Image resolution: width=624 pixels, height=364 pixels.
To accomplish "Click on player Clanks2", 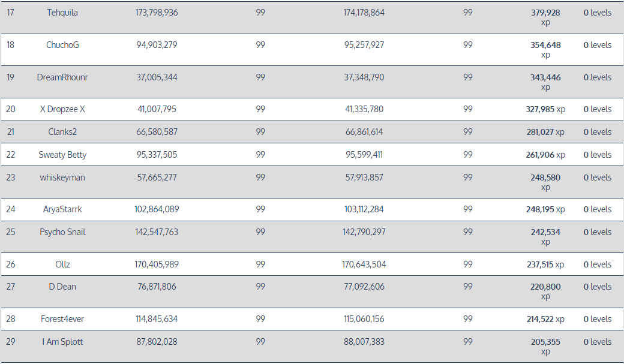I will (x=62, y=132).
